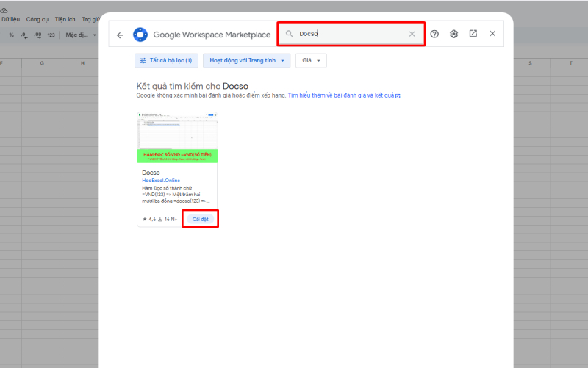The width and height of the screenshot is (588, 368).
Task: Open the Dữ liệu menu in Sheets
Action: (x=10, y=19)
